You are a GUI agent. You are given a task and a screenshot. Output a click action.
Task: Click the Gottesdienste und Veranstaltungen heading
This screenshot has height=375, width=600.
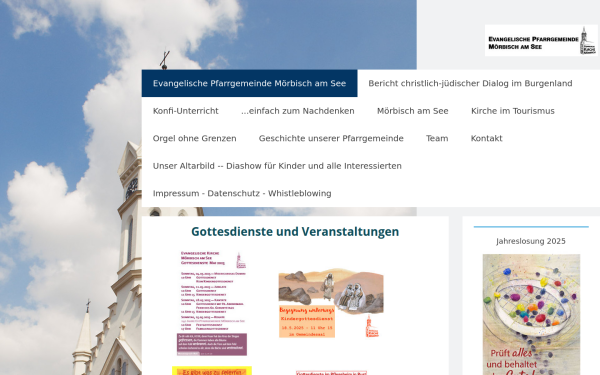(x=295, y=232)
